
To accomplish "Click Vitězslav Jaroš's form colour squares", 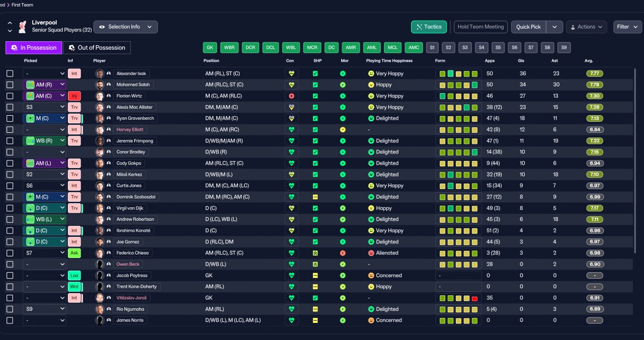I will tap(458, 298).
